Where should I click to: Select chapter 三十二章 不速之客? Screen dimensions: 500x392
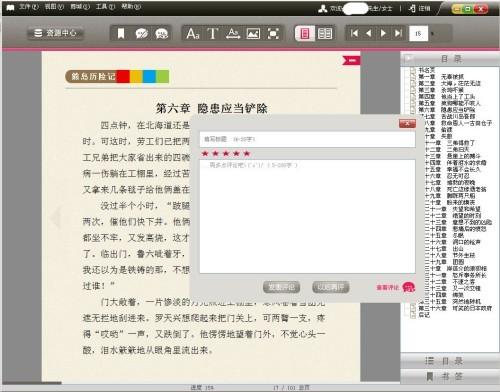(x=450, y=282)
